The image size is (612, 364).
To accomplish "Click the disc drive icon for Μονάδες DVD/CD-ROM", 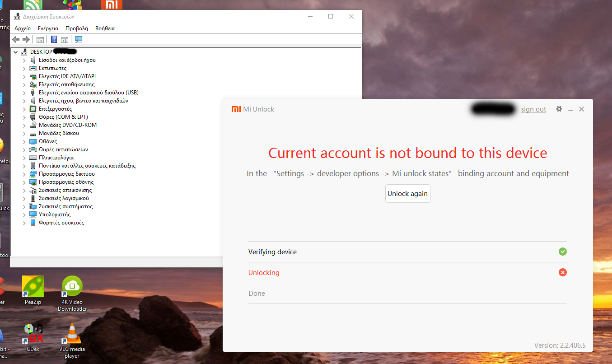I will pyautogui.click(x=33, y=125).
